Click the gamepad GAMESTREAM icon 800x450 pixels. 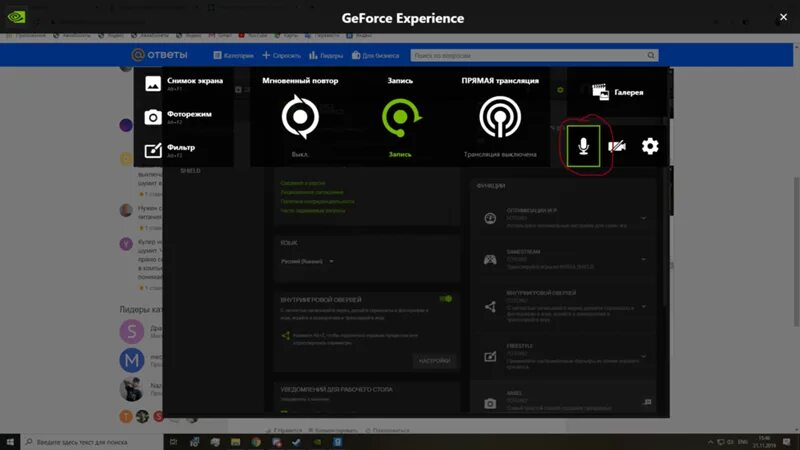490,260
